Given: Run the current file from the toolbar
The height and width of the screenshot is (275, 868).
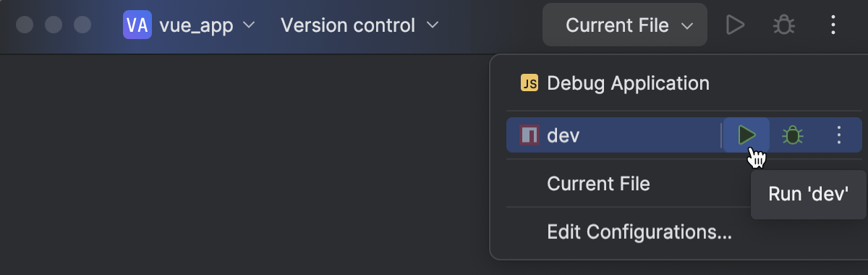Looking at the screenshot, I should coord(735,25).
